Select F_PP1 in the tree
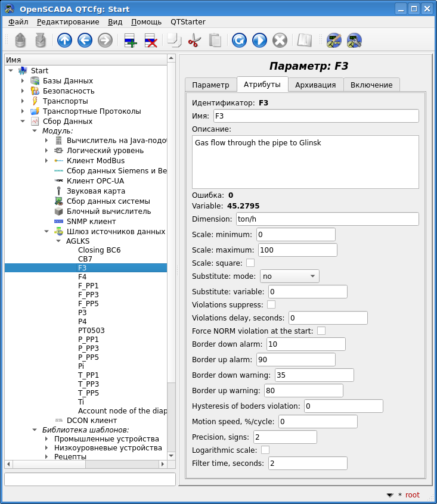Viewport: 437px width, 504px height. (88, 286)
